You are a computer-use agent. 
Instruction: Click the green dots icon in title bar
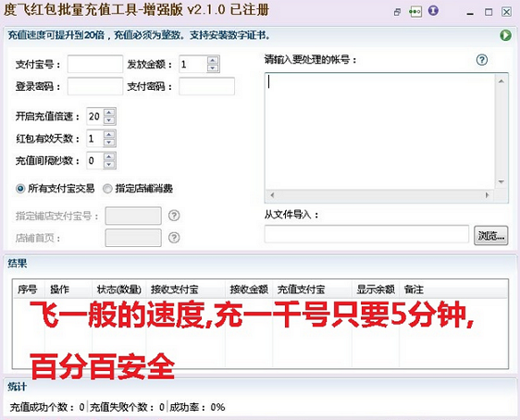pos(415,12)
